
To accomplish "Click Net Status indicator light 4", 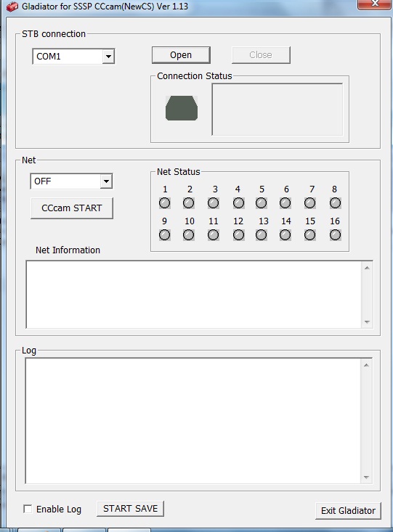I will click(x=238, y=203).
